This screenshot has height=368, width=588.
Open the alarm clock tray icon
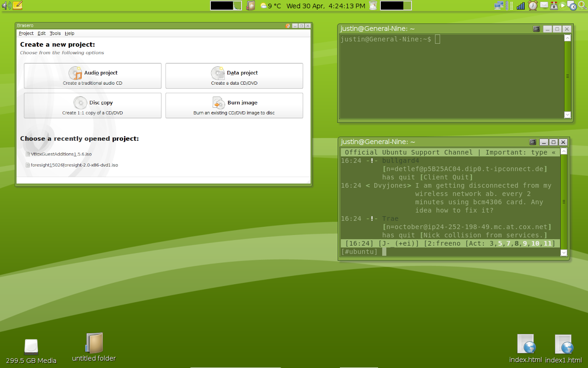coord(533,6)
